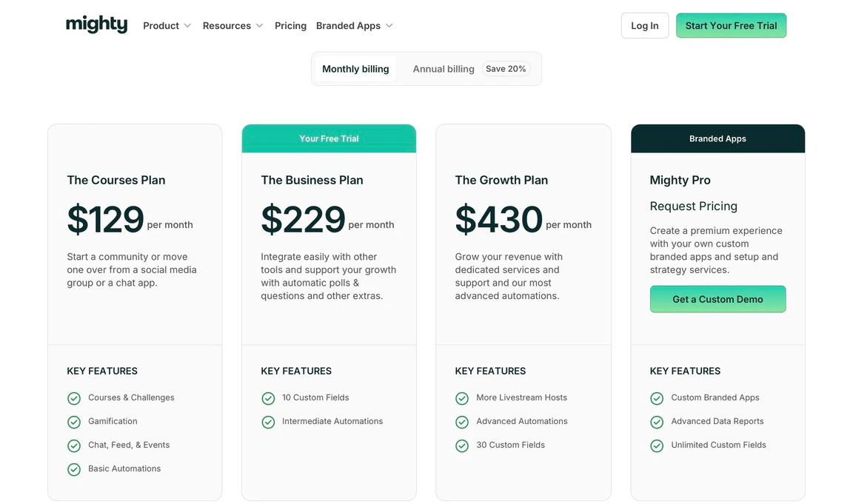Screen dimensions: 853x504
Task: Click check icon beside Courses & Challenges
Action: (x=74, y=398)
